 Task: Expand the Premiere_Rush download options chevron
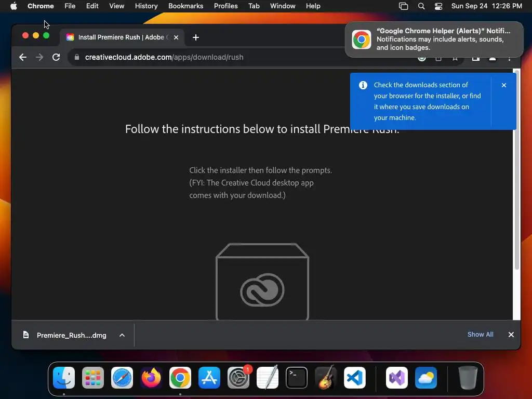122,335
